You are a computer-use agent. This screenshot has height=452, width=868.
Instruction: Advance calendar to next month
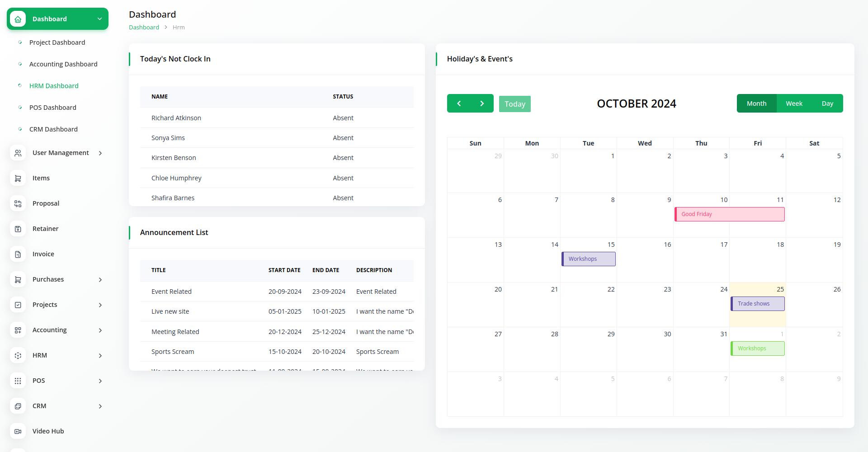click(x=482, y=104)
